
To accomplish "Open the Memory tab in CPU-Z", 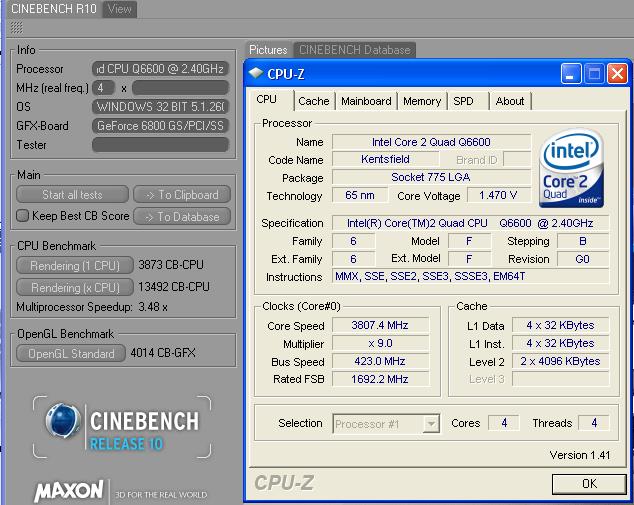I will point(422,101).
